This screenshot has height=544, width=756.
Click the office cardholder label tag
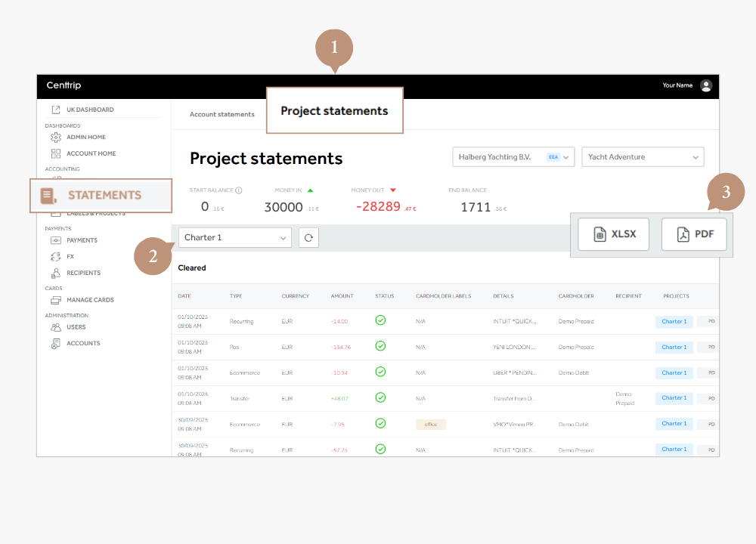click(x=430, y=425)
